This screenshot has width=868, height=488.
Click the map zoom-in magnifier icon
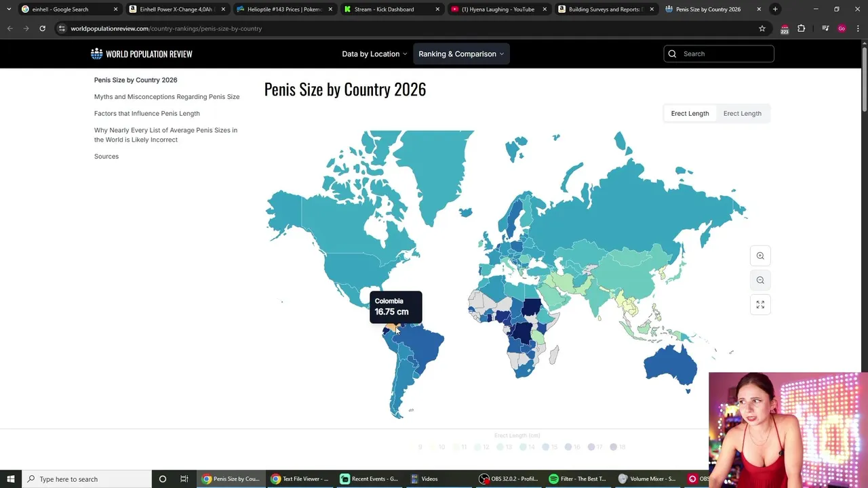tap(760, 256)
